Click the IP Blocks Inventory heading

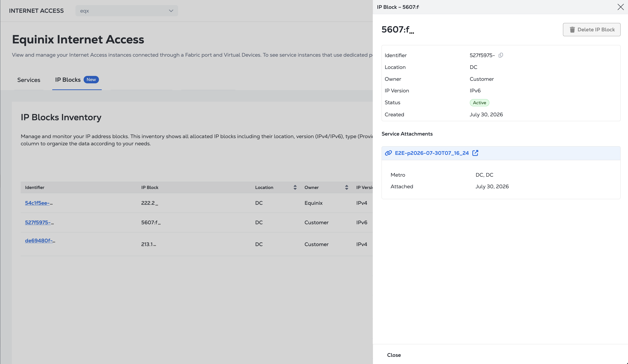tap(61, 117)
